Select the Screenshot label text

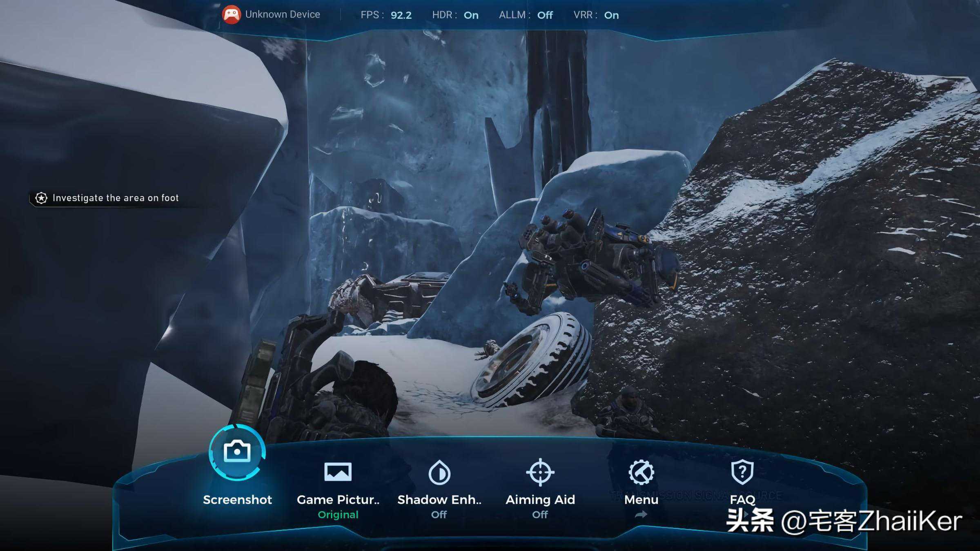237,500
